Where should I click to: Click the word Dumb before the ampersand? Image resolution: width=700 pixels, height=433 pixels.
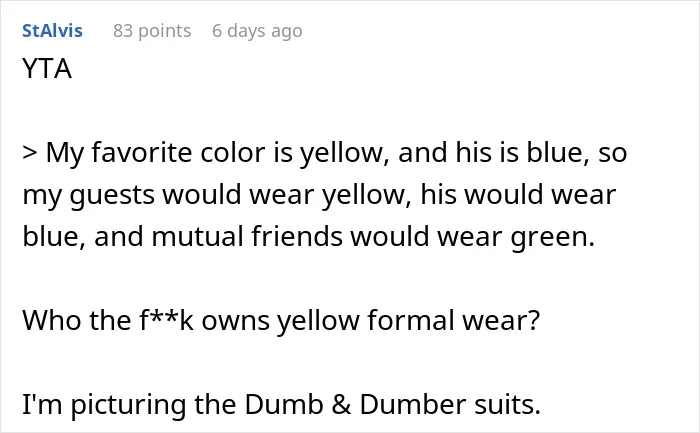tap(283, 404)
